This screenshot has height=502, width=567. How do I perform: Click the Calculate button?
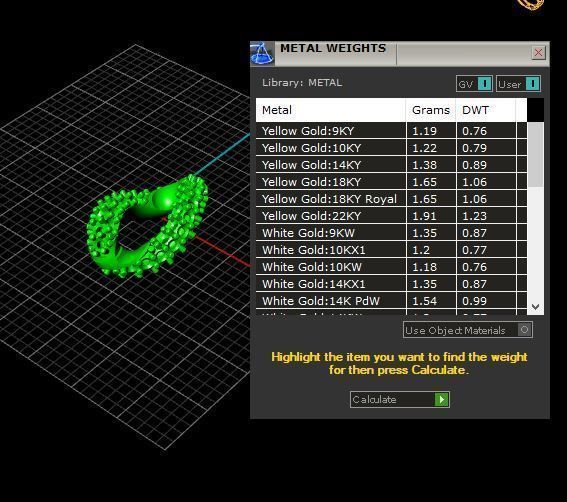click(x=400, y=400)
